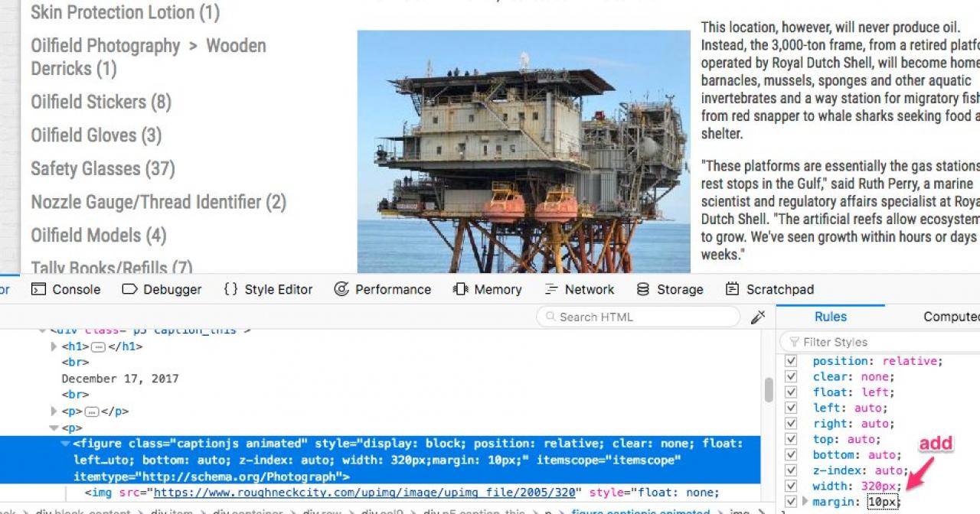
Task: Open the Memory tab
Action: pos(487,289)
